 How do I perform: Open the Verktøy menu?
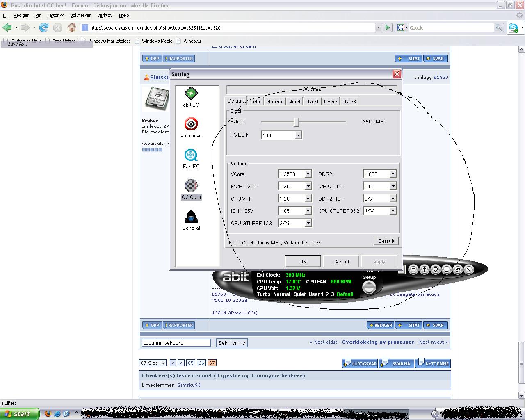[x=105, y=15]
